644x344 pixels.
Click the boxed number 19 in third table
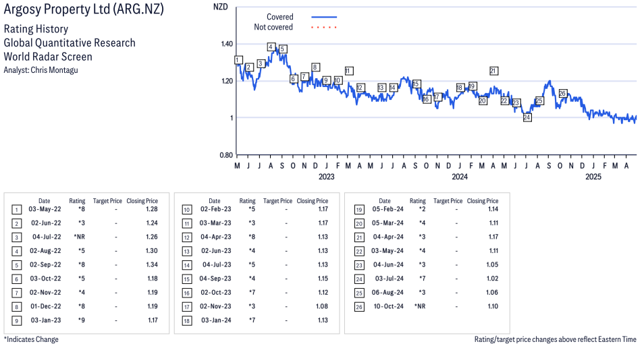359,210
